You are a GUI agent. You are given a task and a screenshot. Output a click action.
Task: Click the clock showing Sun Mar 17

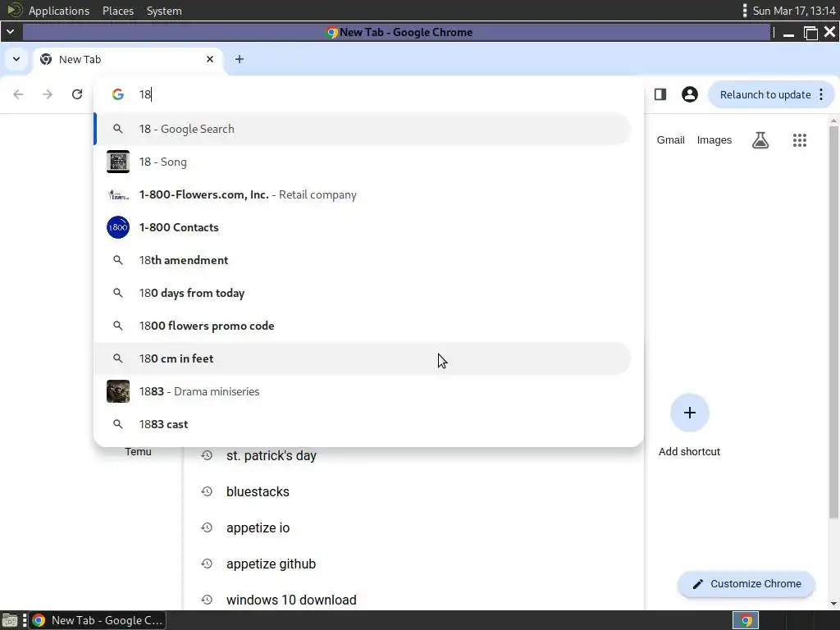(793, 11)
